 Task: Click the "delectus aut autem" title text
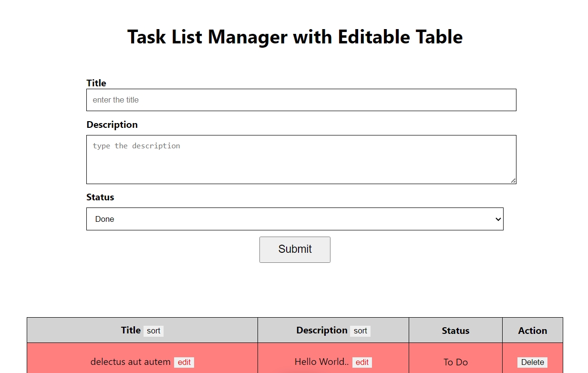[x=130, y=362]
